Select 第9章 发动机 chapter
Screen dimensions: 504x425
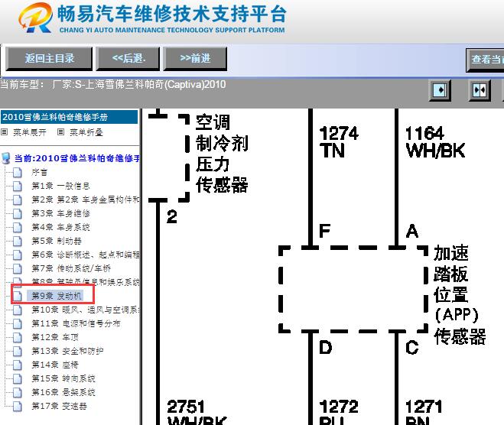pos(57,296)
